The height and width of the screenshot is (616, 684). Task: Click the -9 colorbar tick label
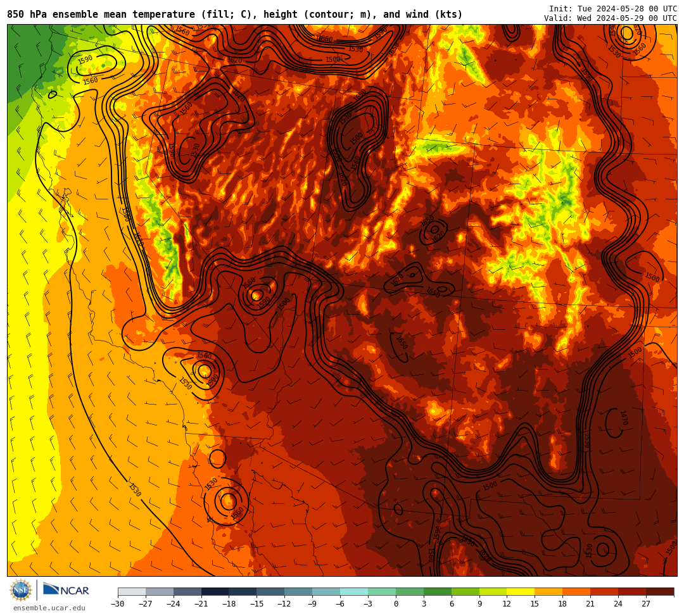312,604
